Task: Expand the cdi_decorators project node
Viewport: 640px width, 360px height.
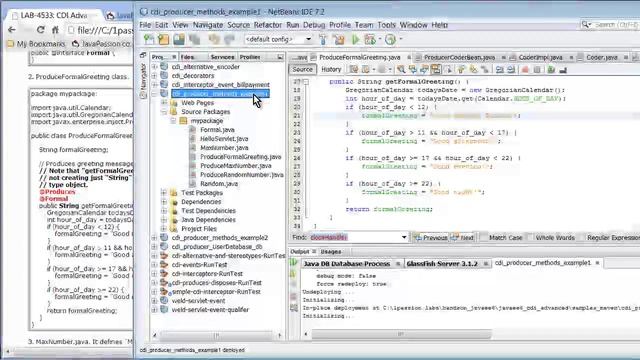Action: 155,76
